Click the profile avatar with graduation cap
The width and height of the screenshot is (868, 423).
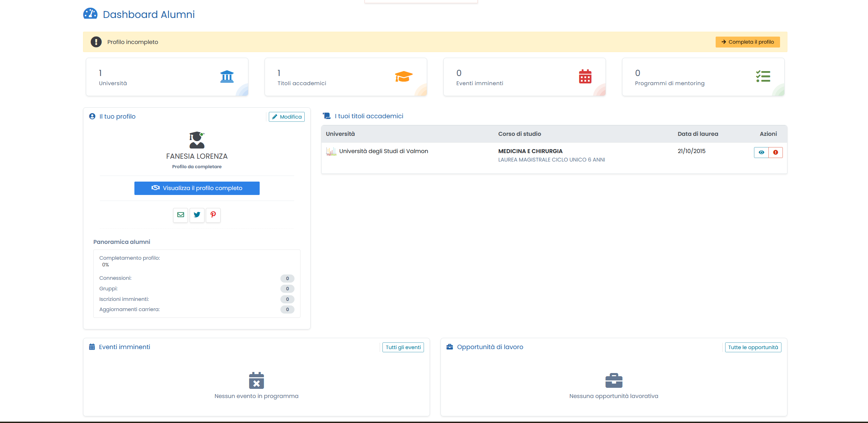pos(197,140)
